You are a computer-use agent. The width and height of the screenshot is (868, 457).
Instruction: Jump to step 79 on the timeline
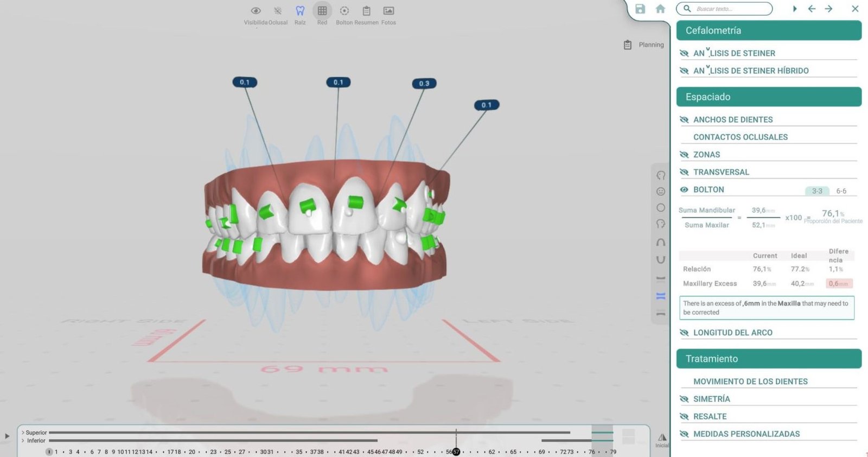(613, 452)
